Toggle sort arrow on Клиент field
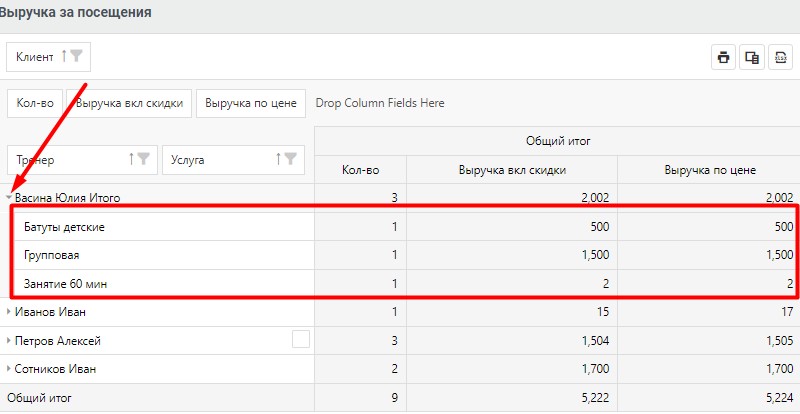Image resolution: width=800 pixels, height=414 pixels. click(64, 56)
